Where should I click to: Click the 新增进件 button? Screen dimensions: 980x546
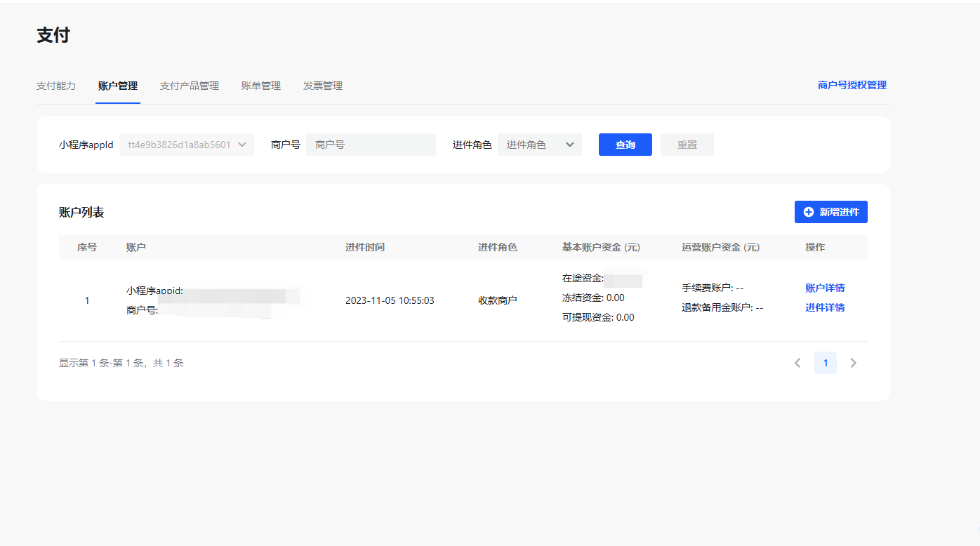831,212
